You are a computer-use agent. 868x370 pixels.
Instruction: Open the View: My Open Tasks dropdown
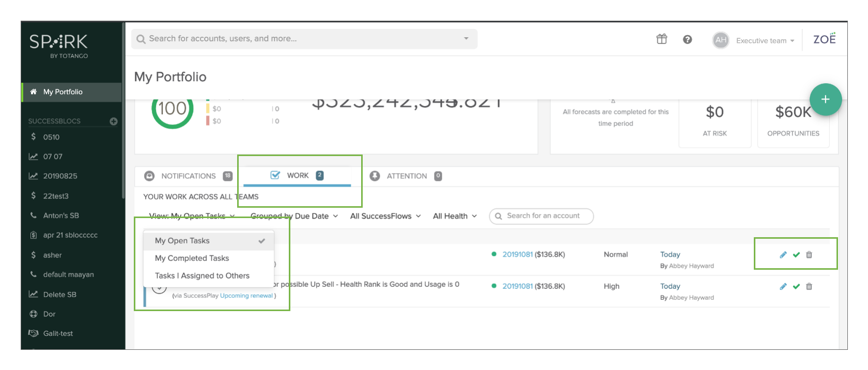pos(192,216)
